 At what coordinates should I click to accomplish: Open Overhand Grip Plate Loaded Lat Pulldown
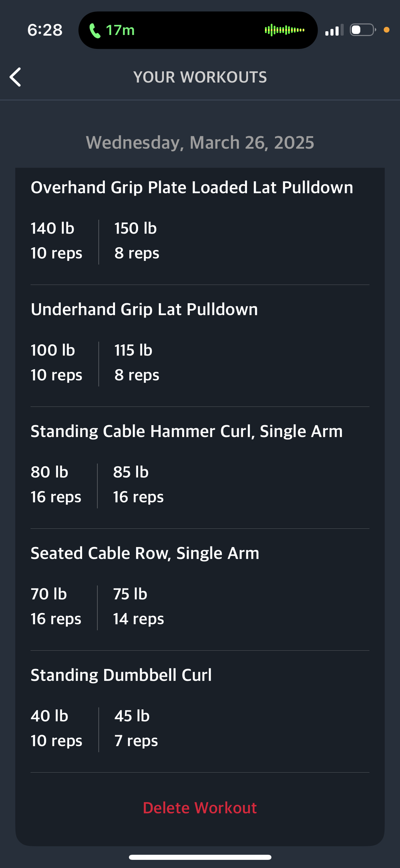[192, 187]
